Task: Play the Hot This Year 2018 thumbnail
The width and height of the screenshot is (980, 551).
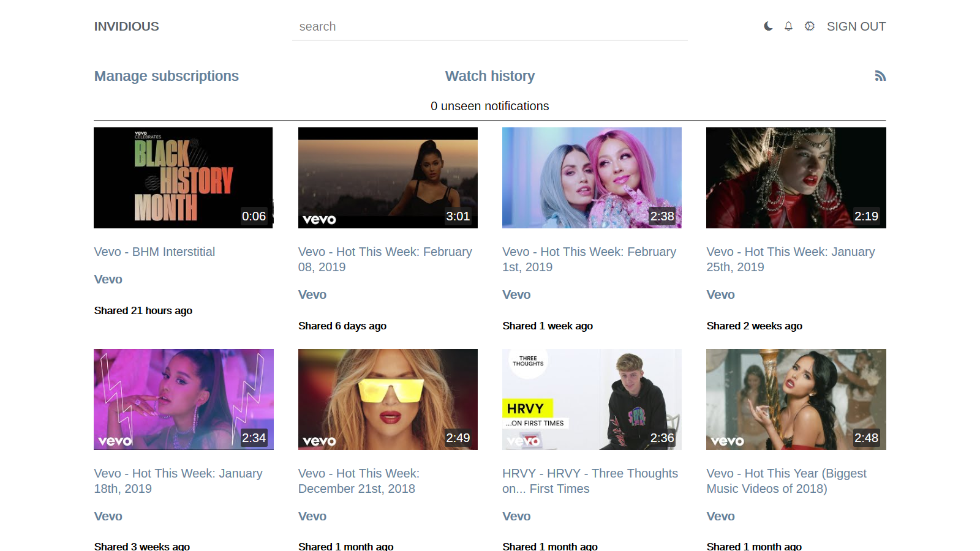Action: (x=796, y=399)
